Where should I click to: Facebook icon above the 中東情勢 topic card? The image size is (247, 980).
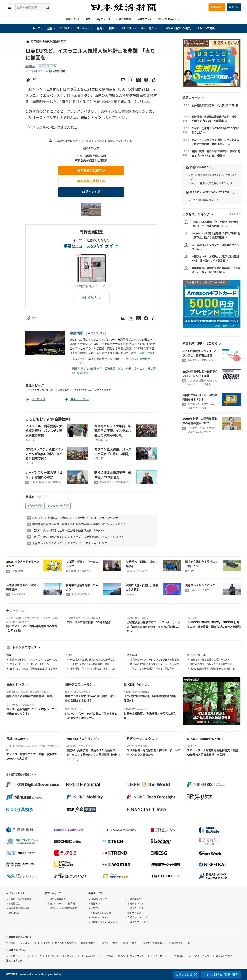point(146,318)
